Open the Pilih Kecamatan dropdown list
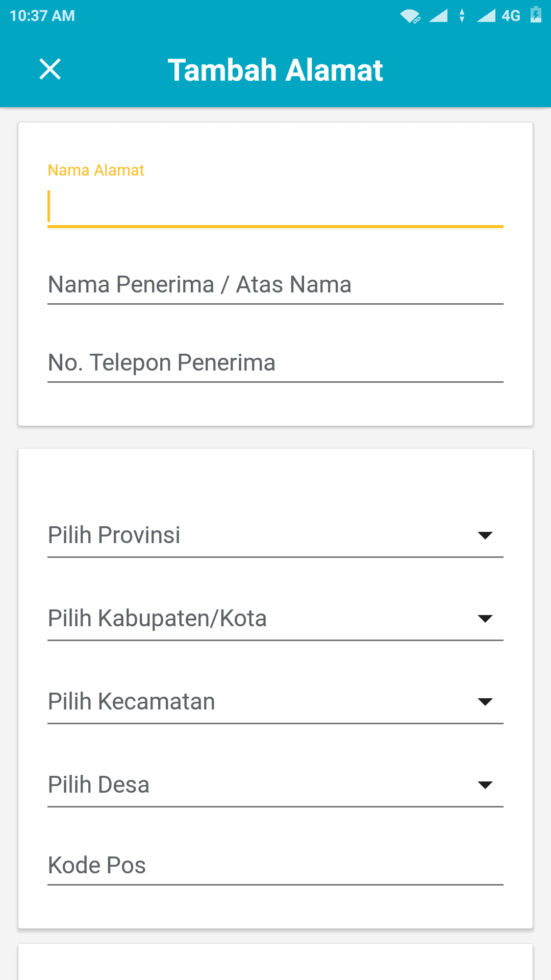The height and width of the screenshot is (980, 551). (x=275, y=702)
